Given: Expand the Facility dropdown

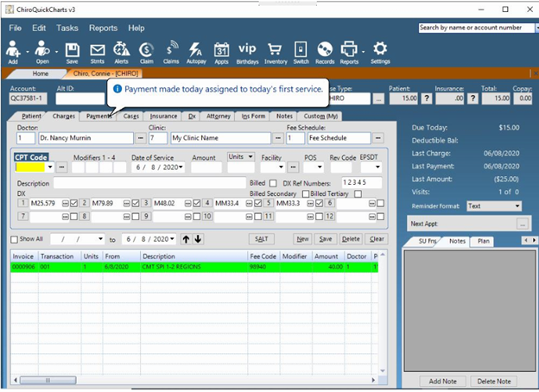Looking at the screenshot, I should click(281, 168).
